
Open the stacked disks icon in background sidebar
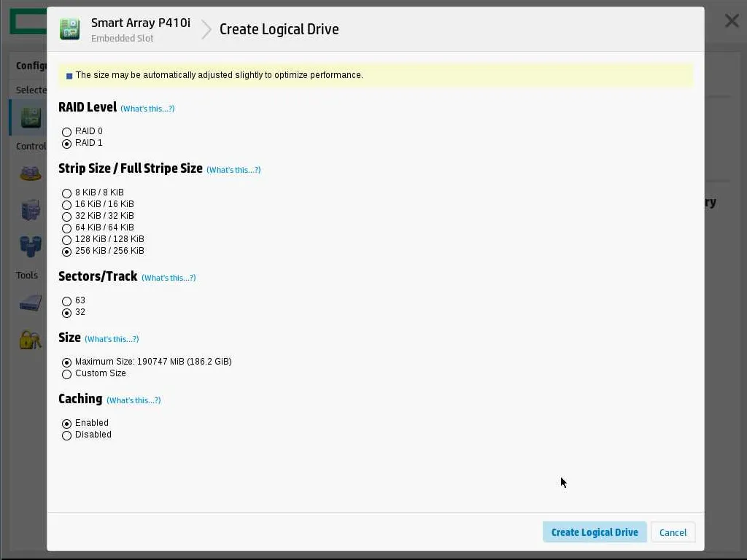31,174
